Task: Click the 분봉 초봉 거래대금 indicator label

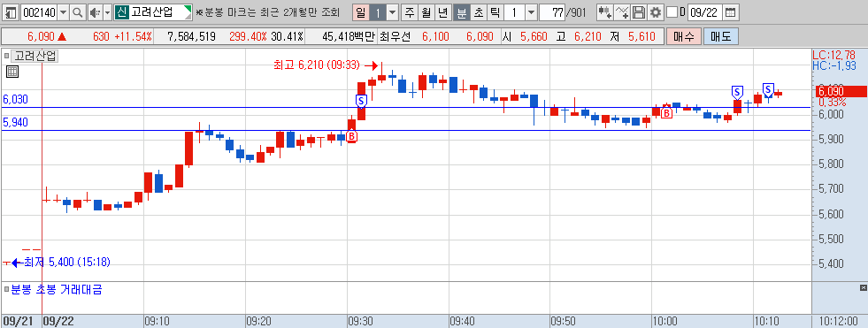Action: 57,289
